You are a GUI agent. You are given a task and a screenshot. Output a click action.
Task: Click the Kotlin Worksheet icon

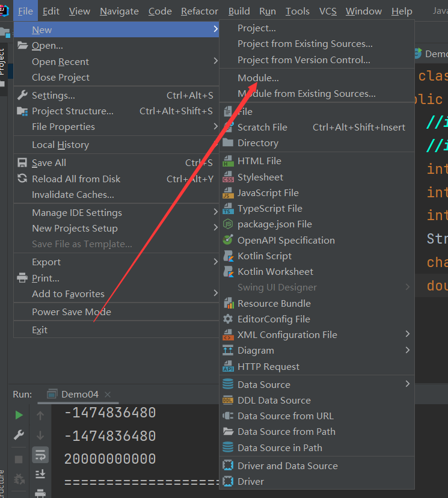pos(228,271)
